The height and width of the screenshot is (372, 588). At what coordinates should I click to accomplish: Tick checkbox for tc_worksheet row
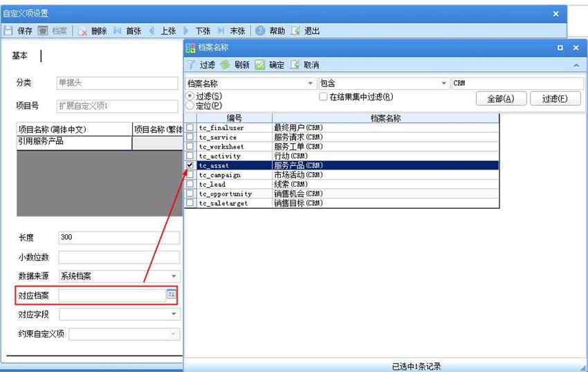pos(190,147)
